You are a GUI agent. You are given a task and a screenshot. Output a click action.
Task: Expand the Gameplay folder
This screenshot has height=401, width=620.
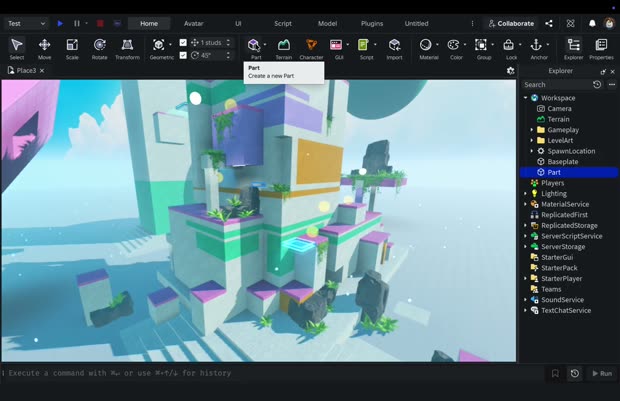532,130
